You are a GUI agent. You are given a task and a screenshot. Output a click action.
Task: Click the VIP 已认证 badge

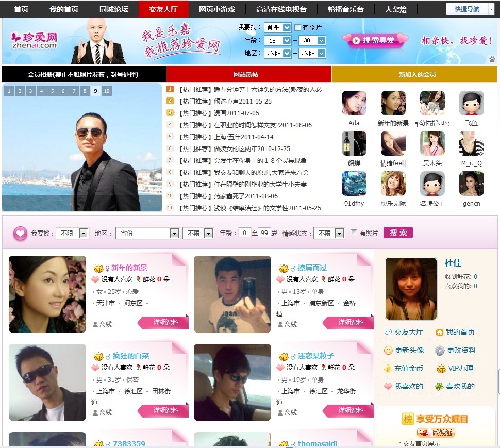pyautogui.click(x=436, y=433)
